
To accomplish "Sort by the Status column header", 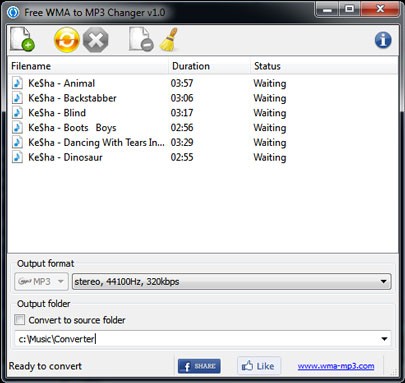I will tap(323, 66).
